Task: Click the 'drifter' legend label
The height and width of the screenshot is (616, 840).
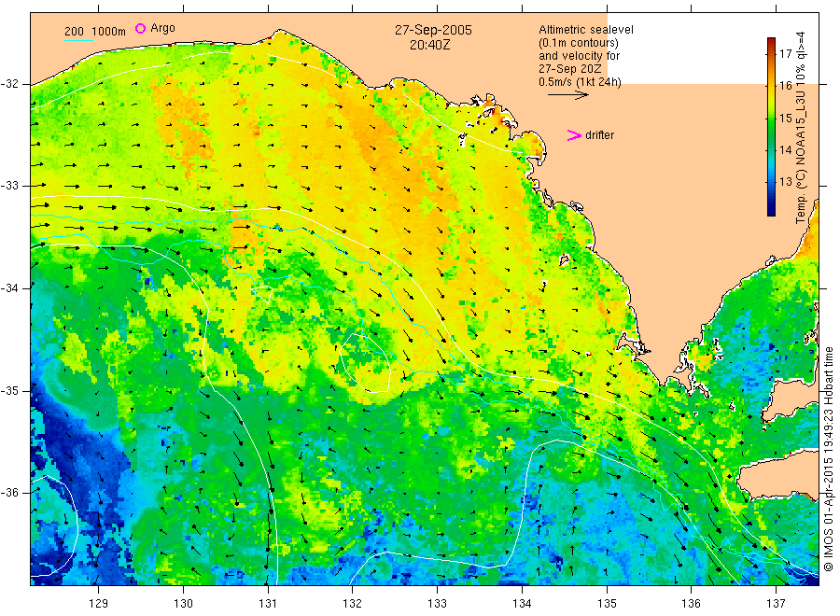Action: 599,135
